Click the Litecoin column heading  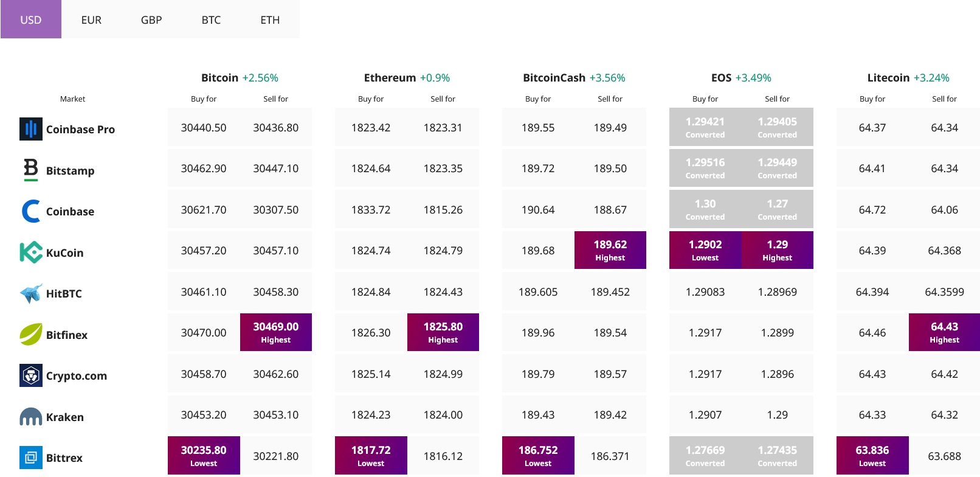(888, 78)
